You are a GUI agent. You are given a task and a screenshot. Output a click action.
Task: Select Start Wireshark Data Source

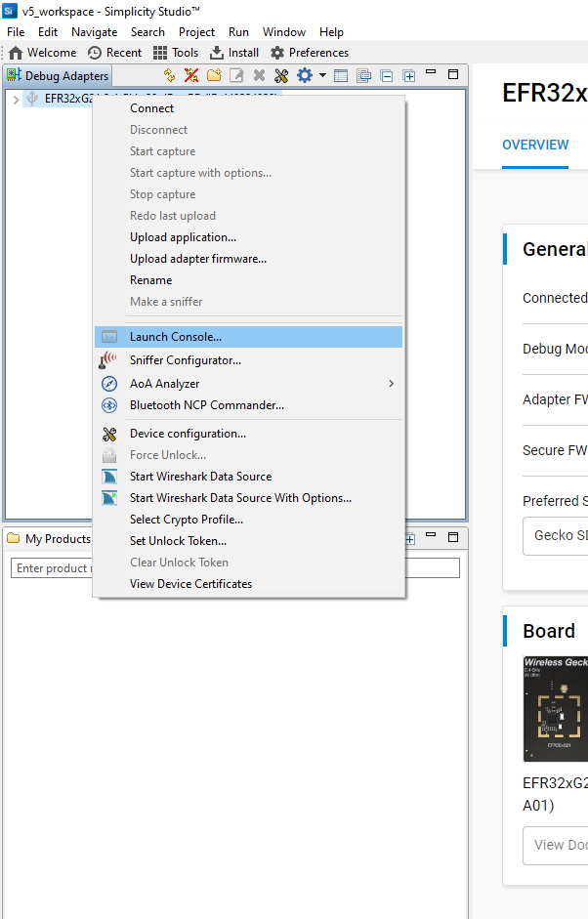click(200, 477)
